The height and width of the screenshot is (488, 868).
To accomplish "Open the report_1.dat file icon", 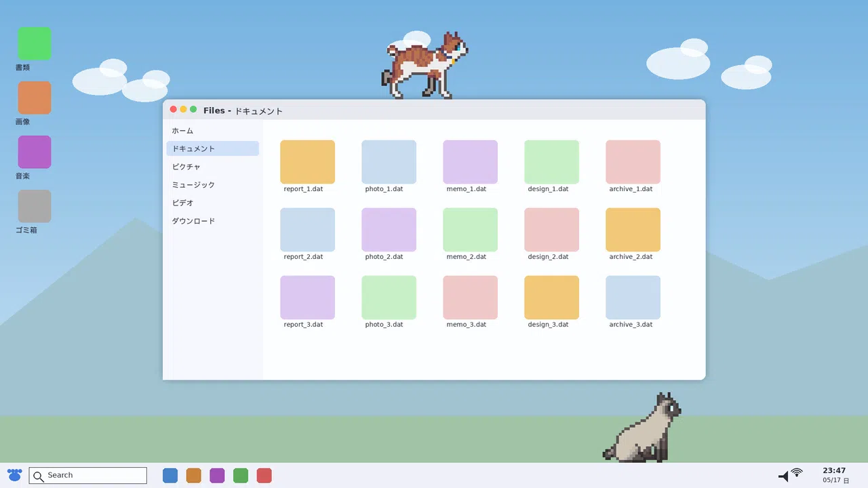I will [307, 162].
